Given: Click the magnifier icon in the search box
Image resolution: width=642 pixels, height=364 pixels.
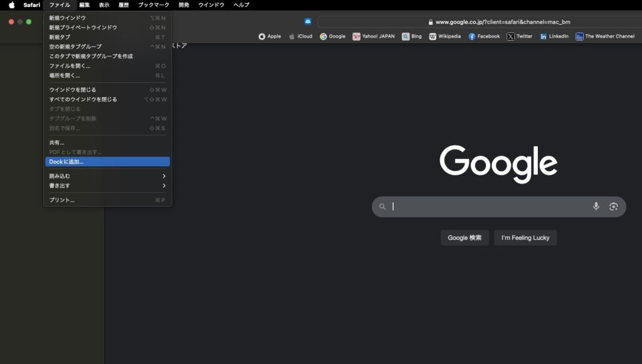Looking at the screenshot, I should (382, 207).
